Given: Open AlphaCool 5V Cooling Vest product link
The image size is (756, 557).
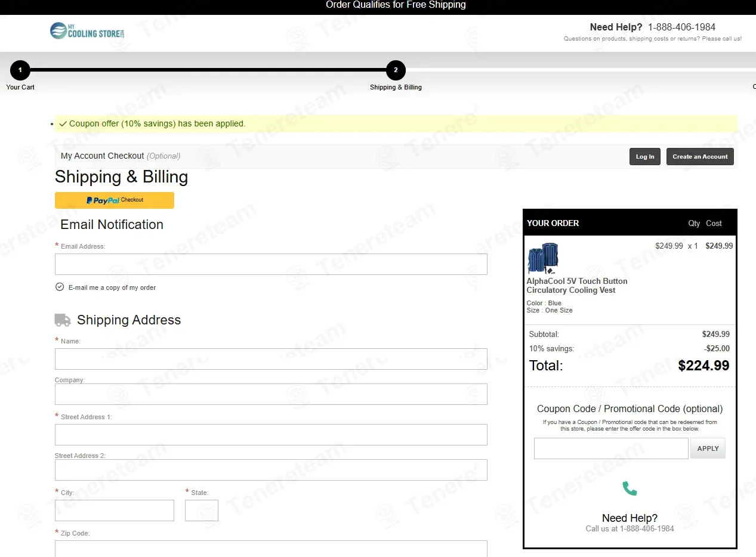Looking at the screenshot, I should tap(577, 286).
